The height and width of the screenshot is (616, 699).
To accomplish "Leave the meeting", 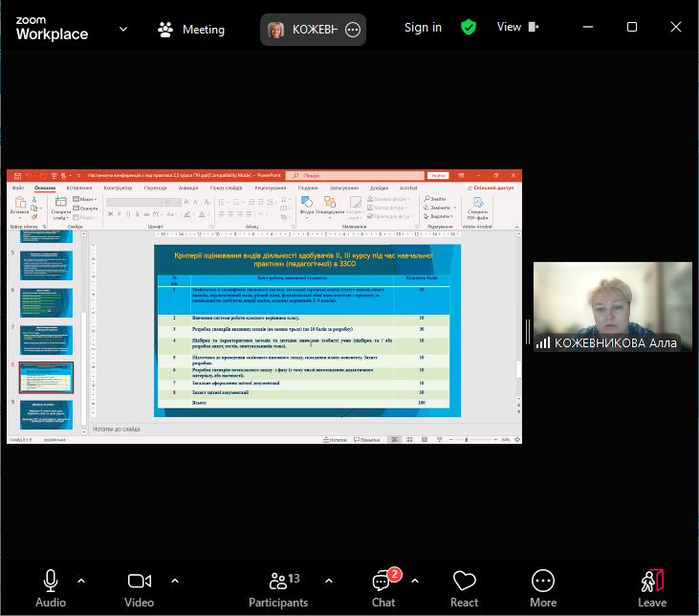I will point(652,587).
